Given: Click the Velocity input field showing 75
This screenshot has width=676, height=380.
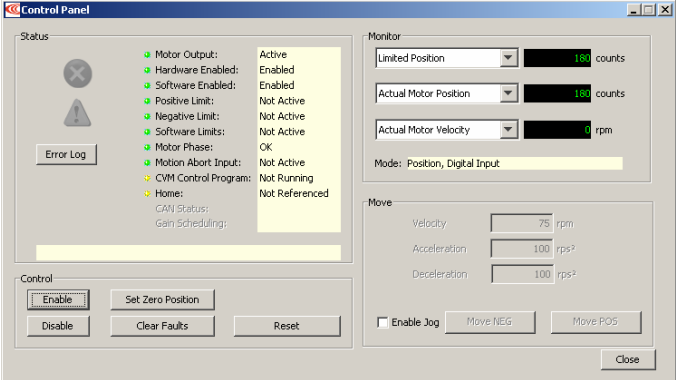Looking at the screenshot, I should coord(522,223).
